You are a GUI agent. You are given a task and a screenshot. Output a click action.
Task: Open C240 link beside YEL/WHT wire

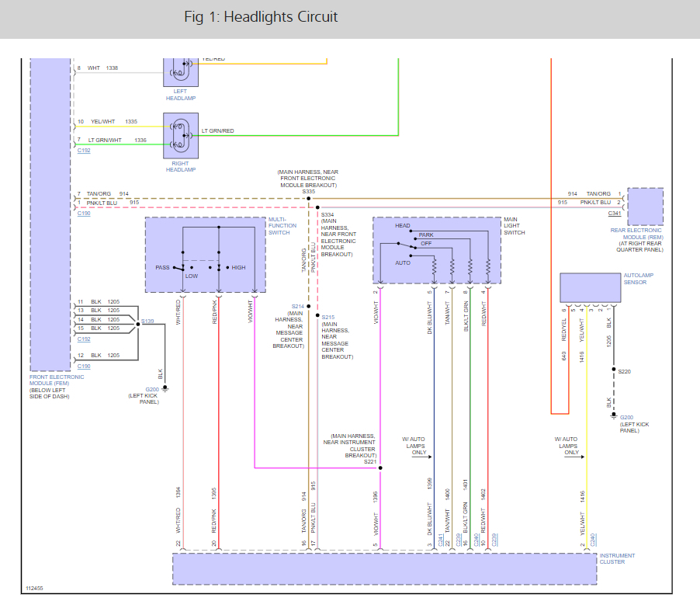[593, 540]
